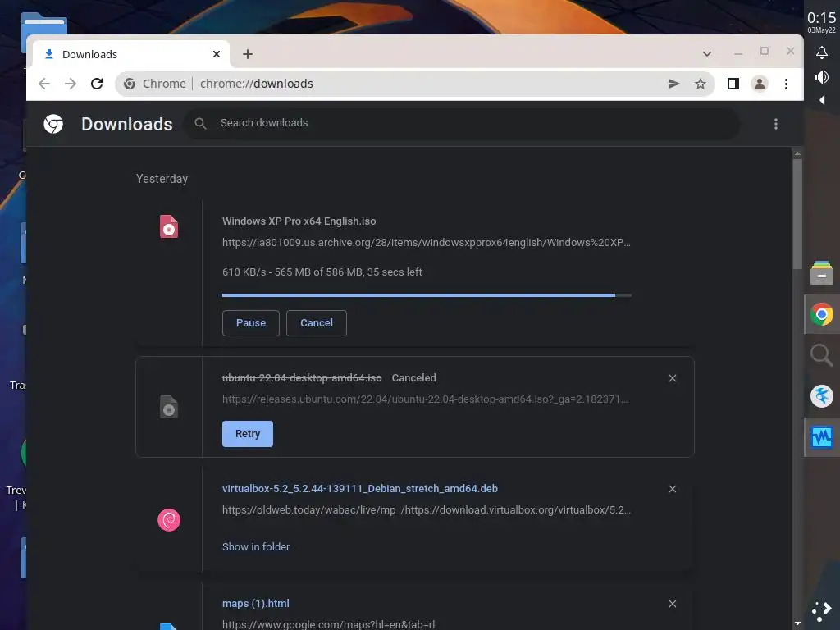
Task: Open the profile avatar menu
Action: tap(759, 84)
